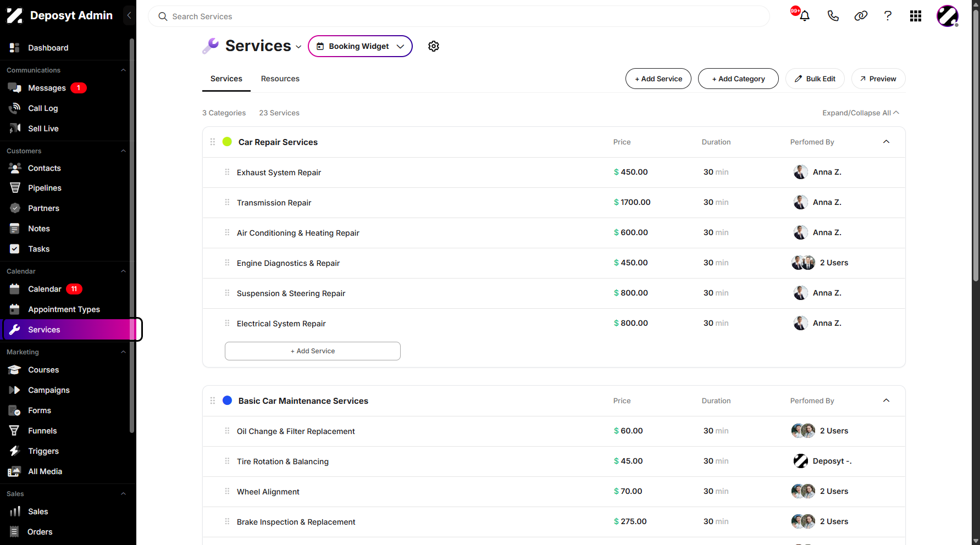
Task: Open Wheel Alignment service row
Action: tap(554, 492)
